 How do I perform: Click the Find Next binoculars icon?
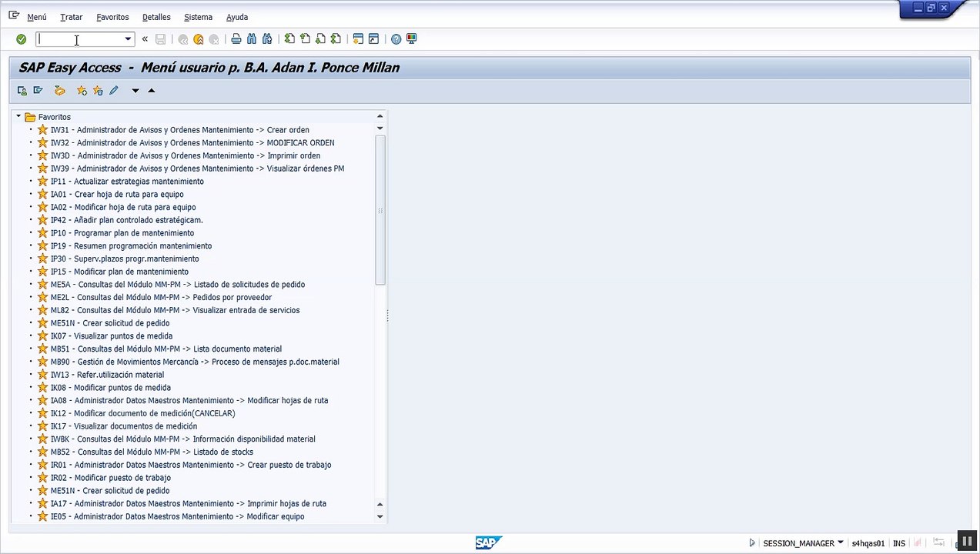267,39
